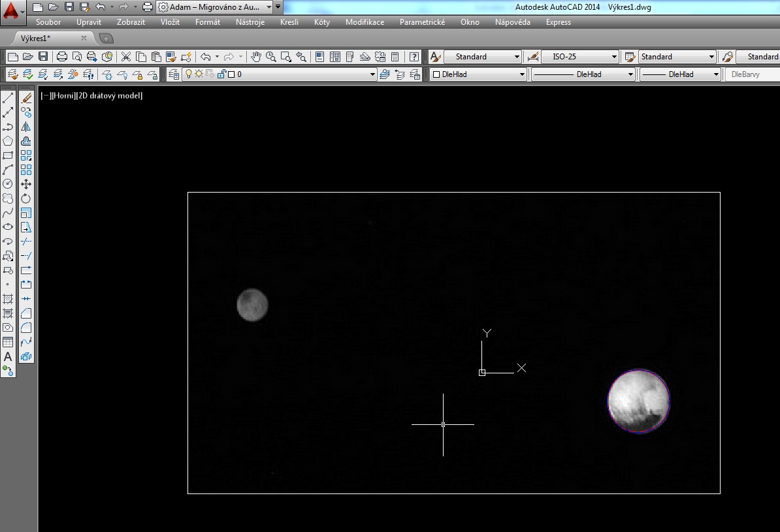Screen dimensions: 780x532
Task: Expand the undo history arrow
Action: pyautogui.click(x=112, y=7)
